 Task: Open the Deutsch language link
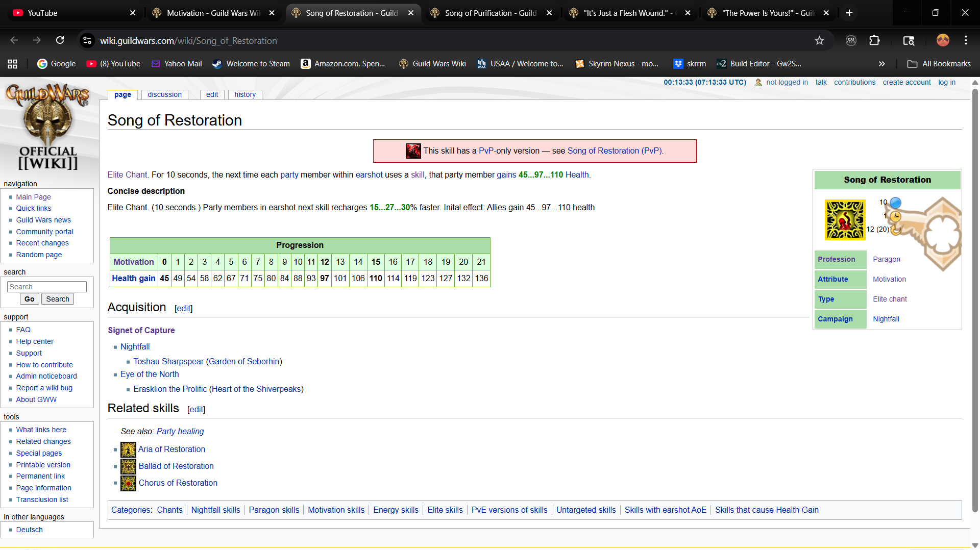(x=29, y=530)
